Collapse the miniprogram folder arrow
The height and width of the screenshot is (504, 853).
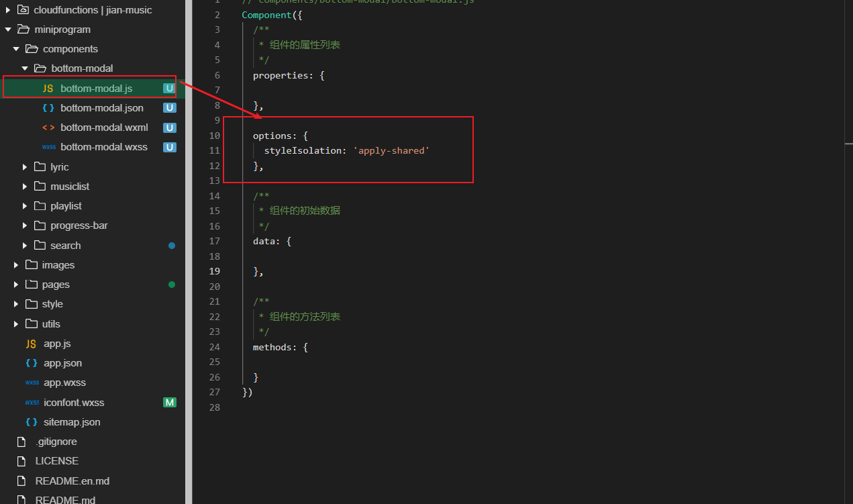[x=8, y=30]
